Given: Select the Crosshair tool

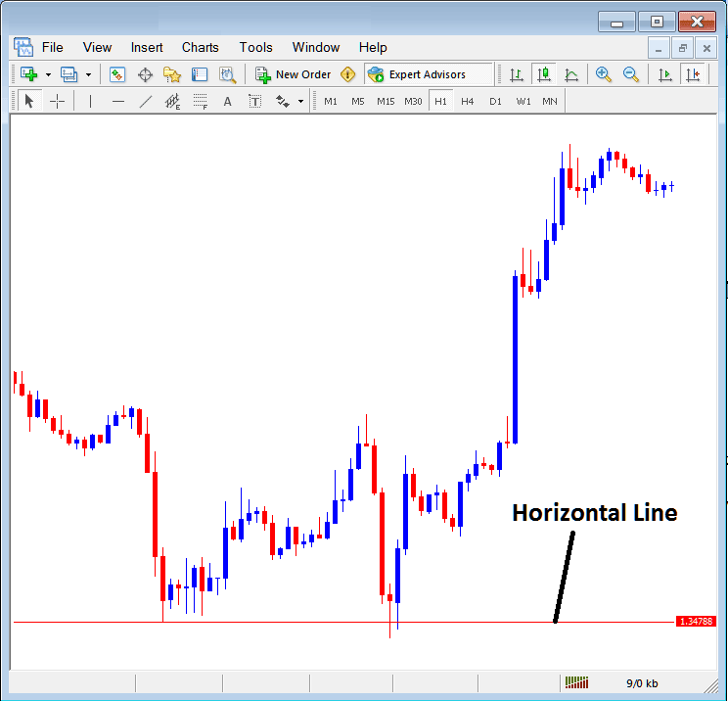Looking at the screenshot, I should point(58,101).
